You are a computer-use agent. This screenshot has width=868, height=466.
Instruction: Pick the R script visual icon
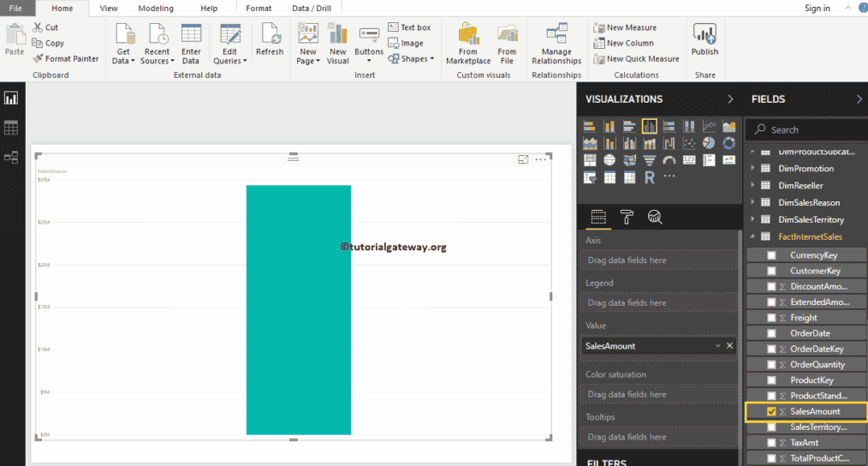pos(650,177)
